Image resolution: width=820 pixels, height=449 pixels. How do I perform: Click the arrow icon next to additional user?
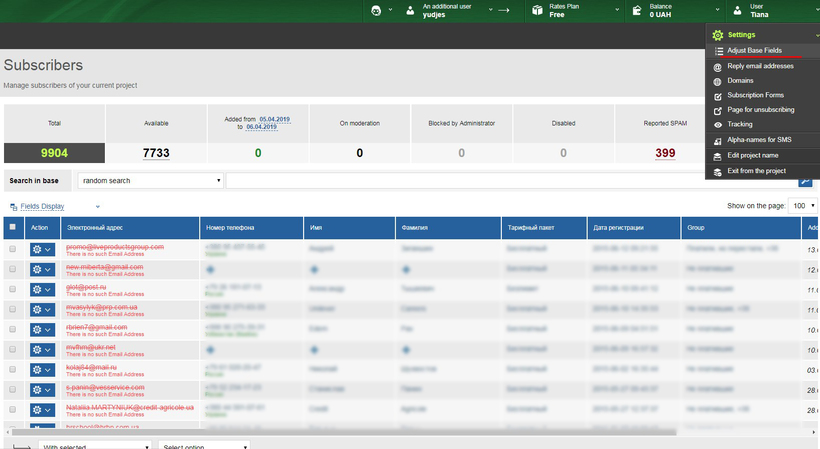[x=504, y=10]
